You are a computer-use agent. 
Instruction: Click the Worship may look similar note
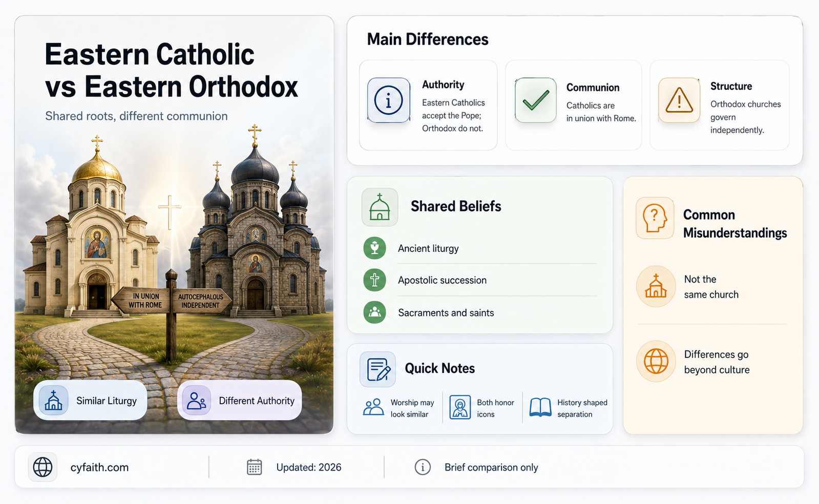(412, 408)
